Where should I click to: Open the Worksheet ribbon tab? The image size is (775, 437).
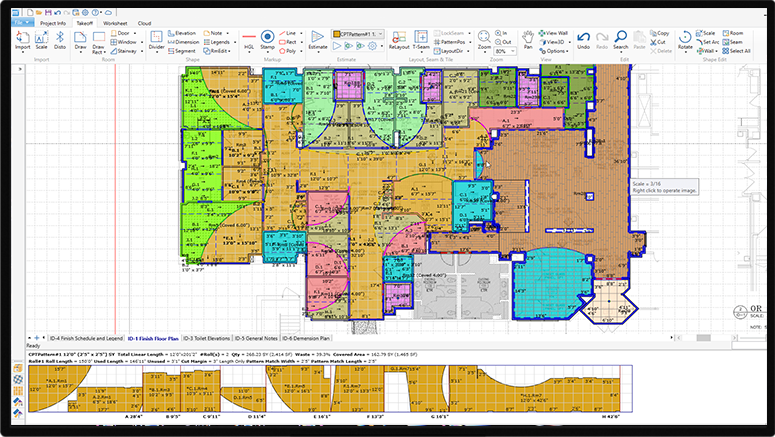(x=115, y=21)
